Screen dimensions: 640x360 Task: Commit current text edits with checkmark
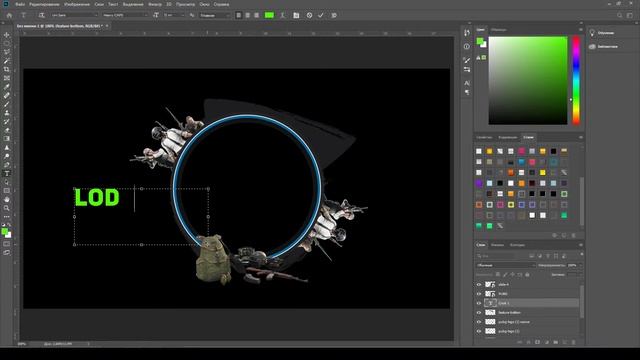(x=321, y=15)
